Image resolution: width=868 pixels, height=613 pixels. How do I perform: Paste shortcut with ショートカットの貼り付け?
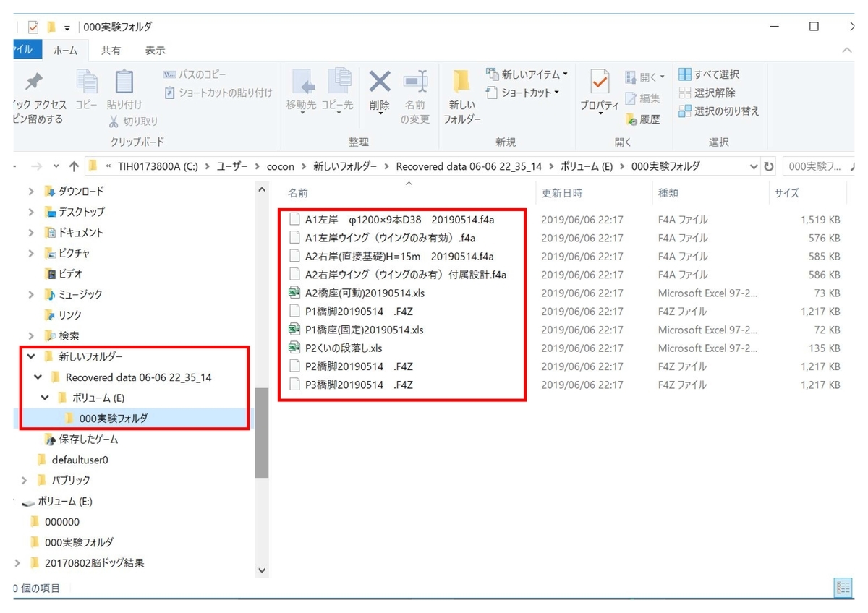[218, 93]
